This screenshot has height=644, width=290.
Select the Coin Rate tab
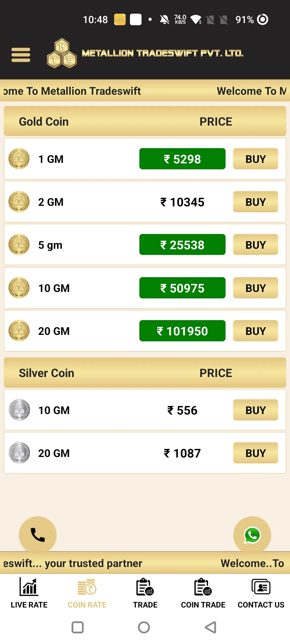[x=87, y=593]
